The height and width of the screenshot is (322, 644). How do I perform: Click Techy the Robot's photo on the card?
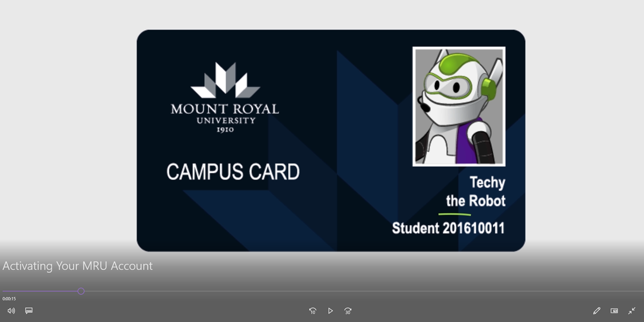coord(459,107)
